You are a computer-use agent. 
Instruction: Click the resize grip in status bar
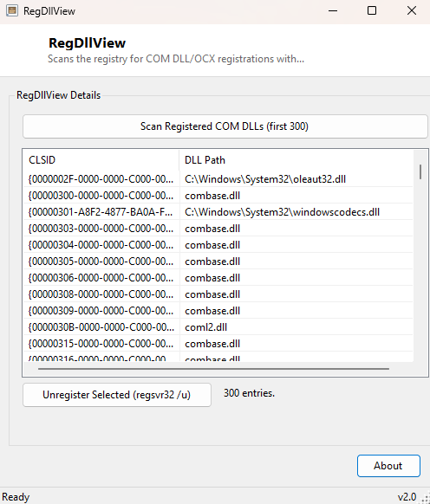coord(426,499)
